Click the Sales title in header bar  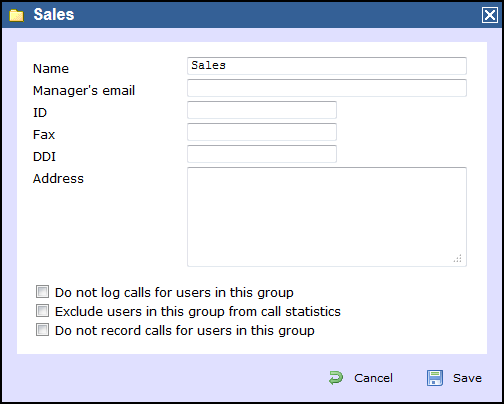(x=54, y=15)
